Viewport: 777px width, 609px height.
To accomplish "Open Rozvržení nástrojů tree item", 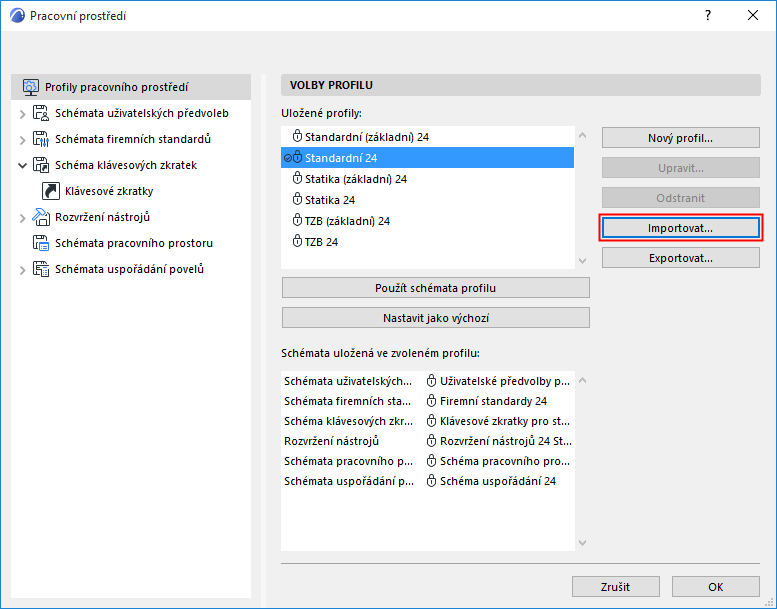I will [102, 217].
